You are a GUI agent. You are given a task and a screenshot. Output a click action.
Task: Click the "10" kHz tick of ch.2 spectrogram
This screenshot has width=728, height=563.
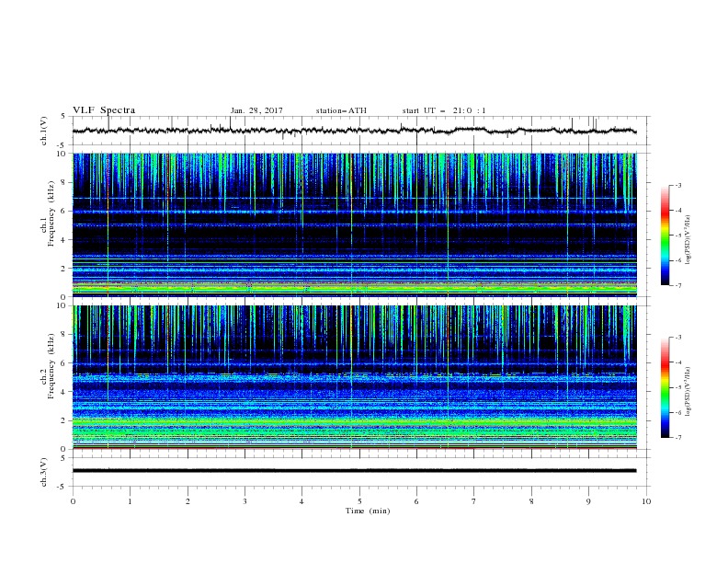(62, 305)
